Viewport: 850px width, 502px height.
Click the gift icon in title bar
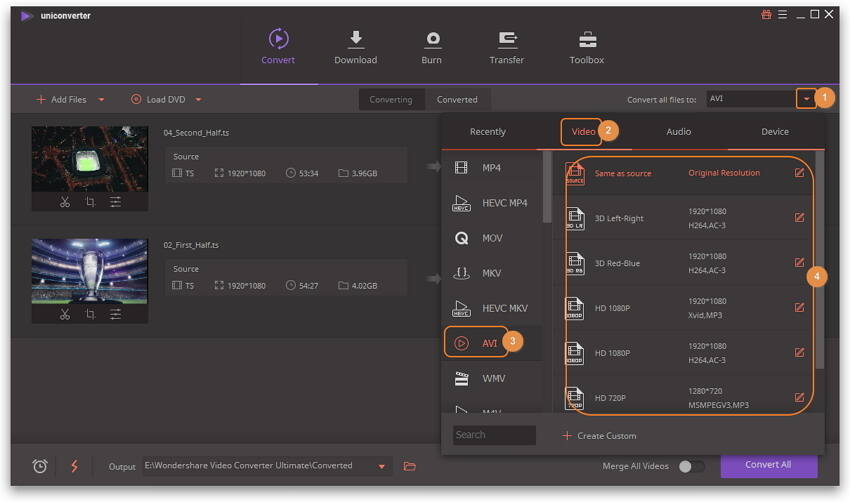766,15
